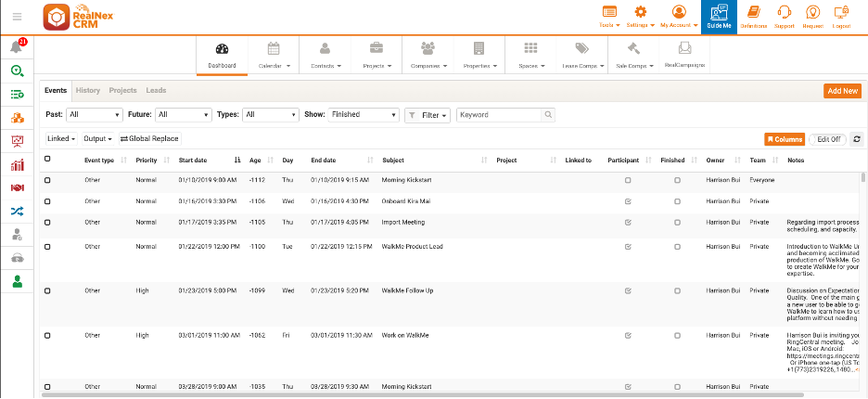Open the sidebar presentation board icon

tap(18, 141)
